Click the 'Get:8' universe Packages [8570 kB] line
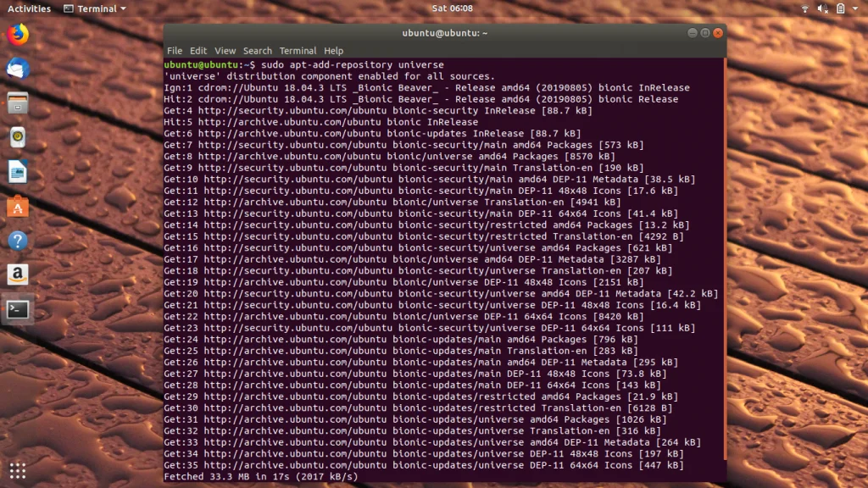 point(389,156)
